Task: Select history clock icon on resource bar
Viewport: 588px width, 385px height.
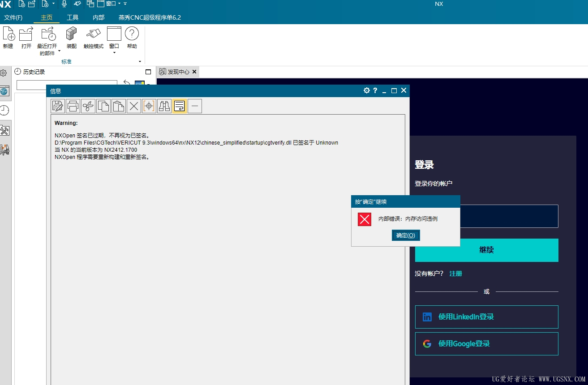Action: (x=4, y=111)
